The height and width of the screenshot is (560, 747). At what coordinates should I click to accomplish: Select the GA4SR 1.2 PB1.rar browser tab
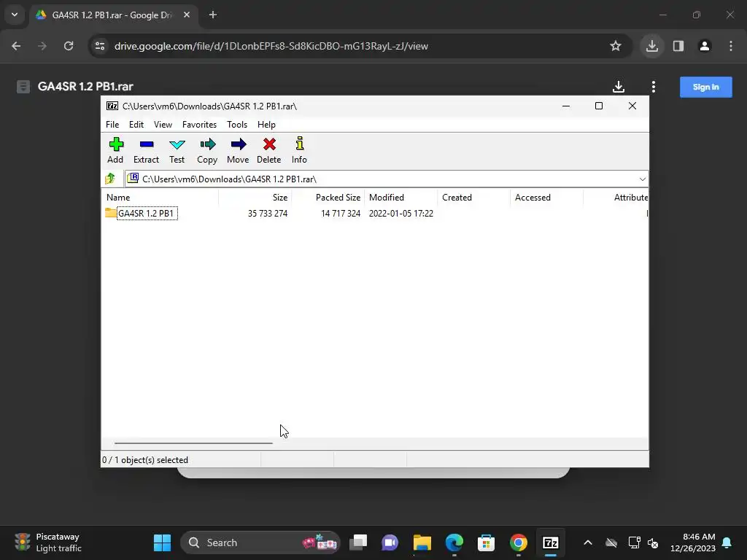(113, 15)
